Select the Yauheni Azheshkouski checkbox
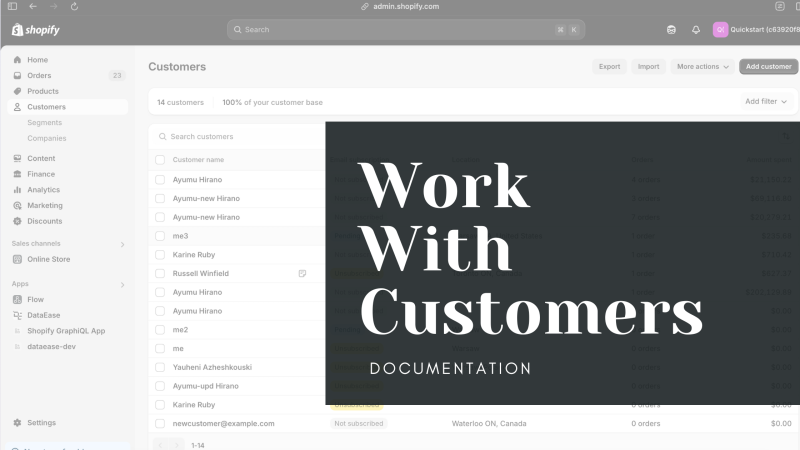The image size is (800, 450). [160, 367]
